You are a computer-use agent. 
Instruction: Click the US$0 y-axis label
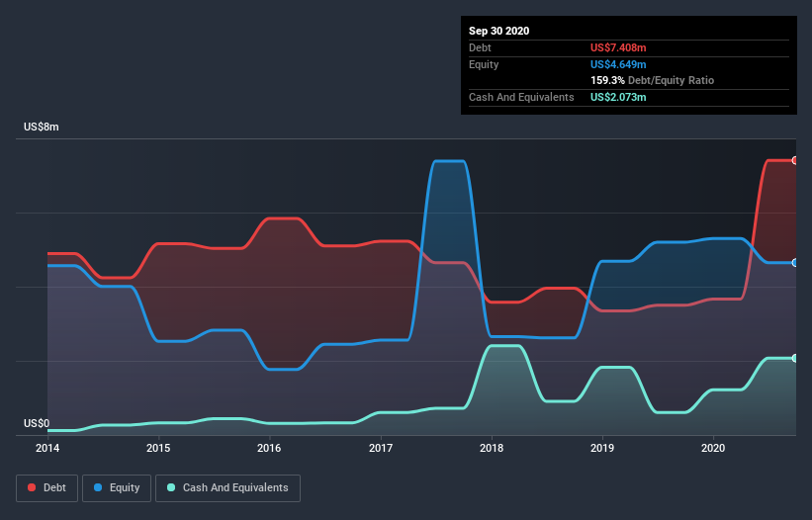[37, 424]
